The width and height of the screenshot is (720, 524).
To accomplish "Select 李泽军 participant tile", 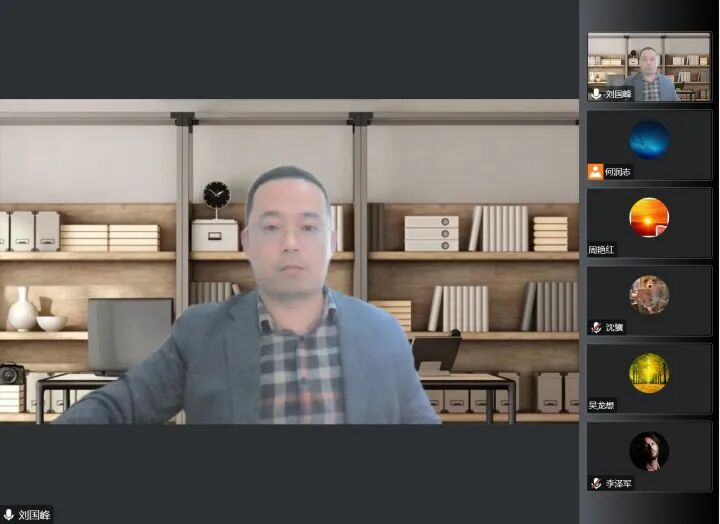I will click(x=649, y=456).
